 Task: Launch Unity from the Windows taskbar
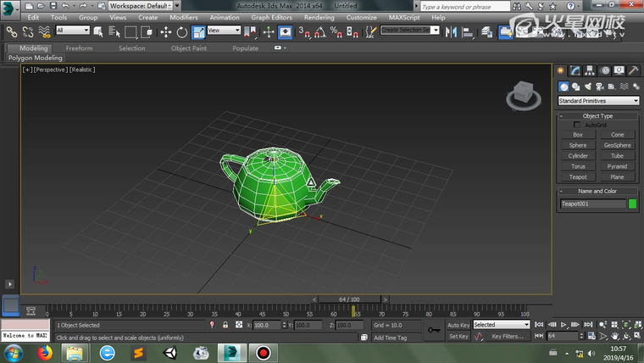pos(169,352)
